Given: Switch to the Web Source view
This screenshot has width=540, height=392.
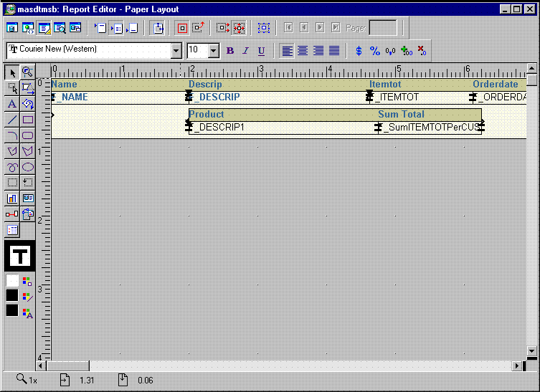Looking at the screenshot, I should pos(28,28).
